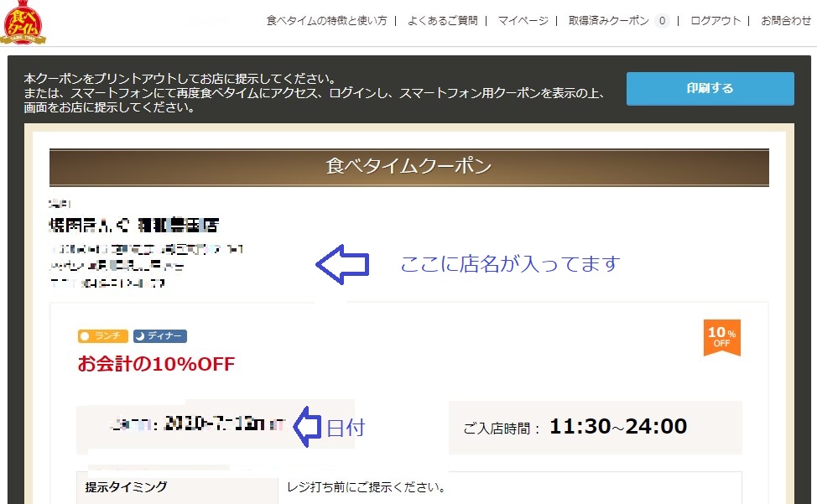Click the 提示タイミング row label
Screen dimensions: 817x504
[x=126, y=487]
